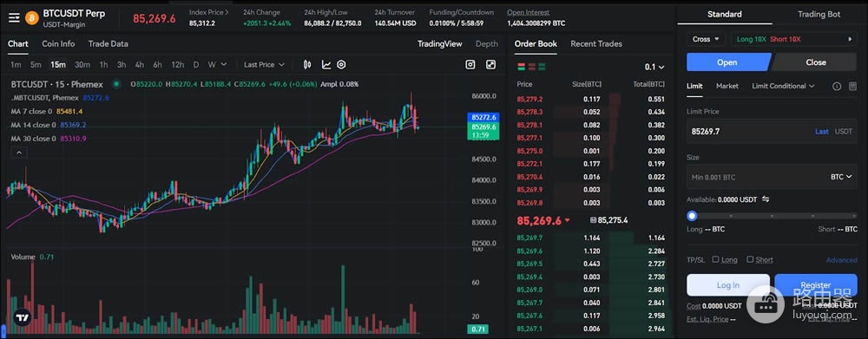Image resolution: width=868 pixels, height=339 pixels.
Task: Switch chart to TradingView mode
Action: [x=439, y=43]
